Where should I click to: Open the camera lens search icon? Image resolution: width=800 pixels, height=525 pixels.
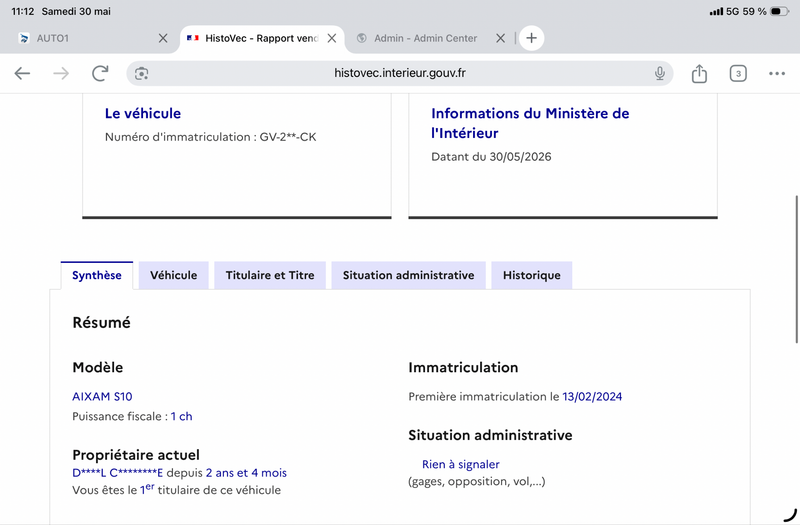[x=141, y=73]
